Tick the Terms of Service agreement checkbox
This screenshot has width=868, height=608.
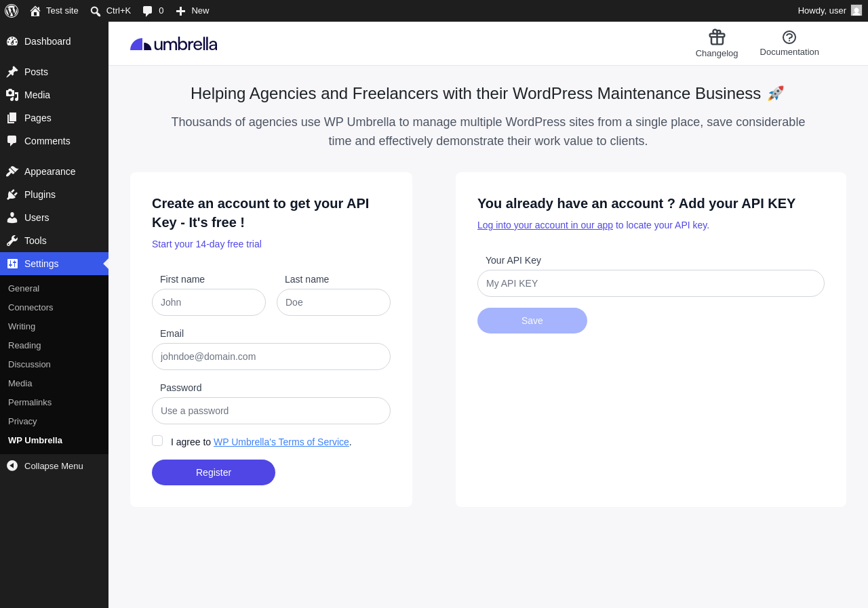[x=157, y=441]
